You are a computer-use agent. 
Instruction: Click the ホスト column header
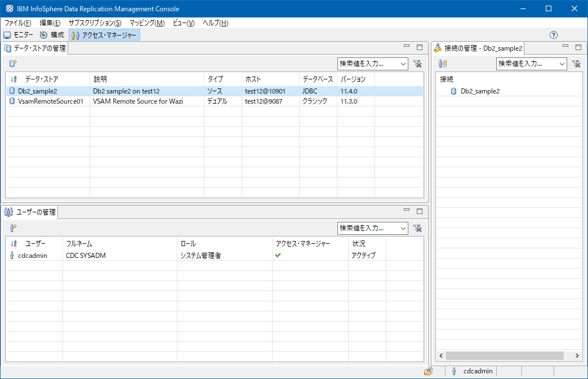[x=270, y=79]
